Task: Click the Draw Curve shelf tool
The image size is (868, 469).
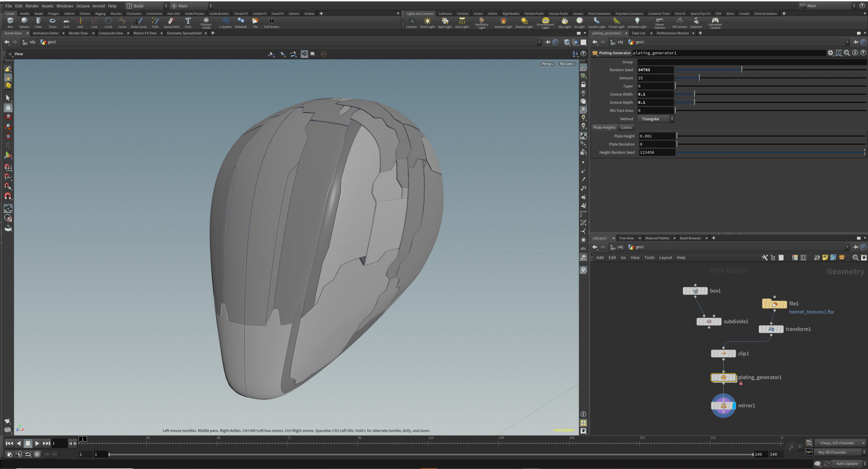Action: click(139, 23)
